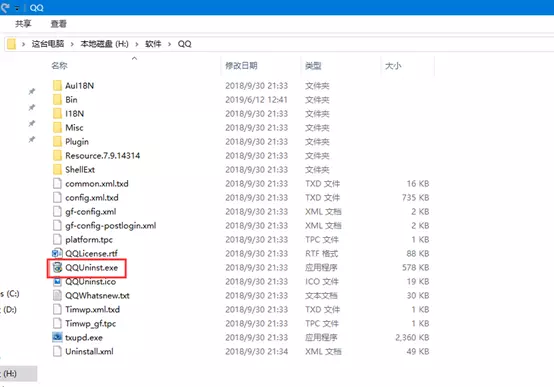Image resolution: width=554 pixels, height=387 pixels.
Task: Click the QQ breadcrumb segment
Action: click(x=184, y=44)
